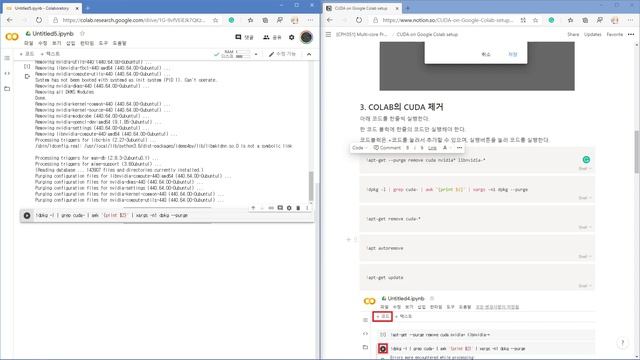Click Favorite in Notion top bar
The height and width of the screenshot is (360, 640).
(x=615, y=35)
